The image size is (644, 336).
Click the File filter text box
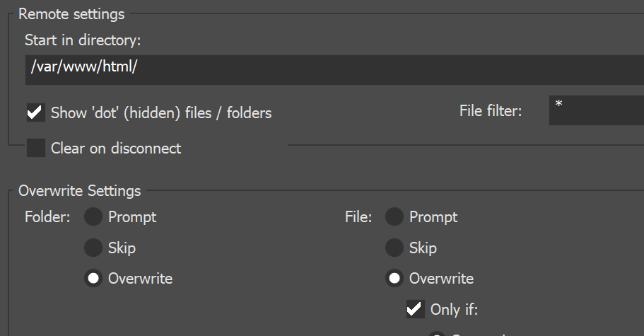(595, 110)
